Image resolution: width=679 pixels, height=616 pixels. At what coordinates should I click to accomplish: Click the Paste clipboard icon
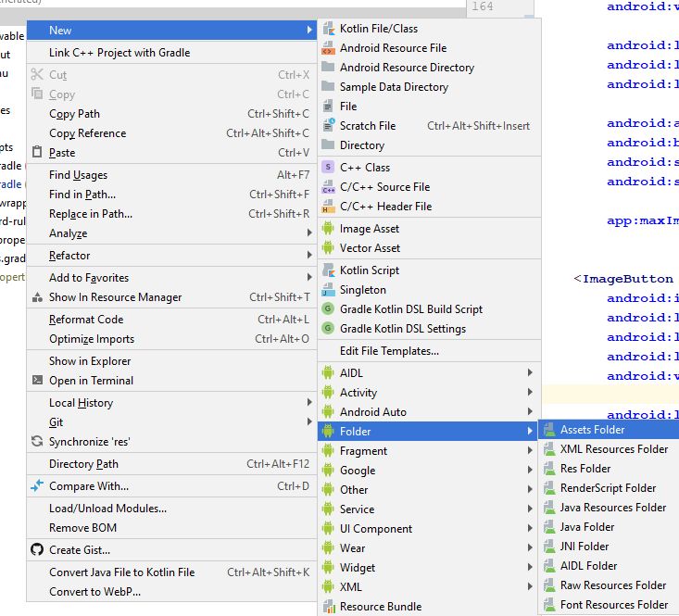[38, 152]
